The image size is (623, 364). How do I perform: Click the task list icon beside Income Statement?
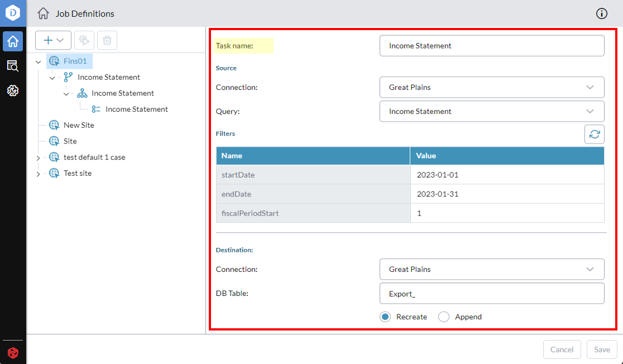point(96,109)
